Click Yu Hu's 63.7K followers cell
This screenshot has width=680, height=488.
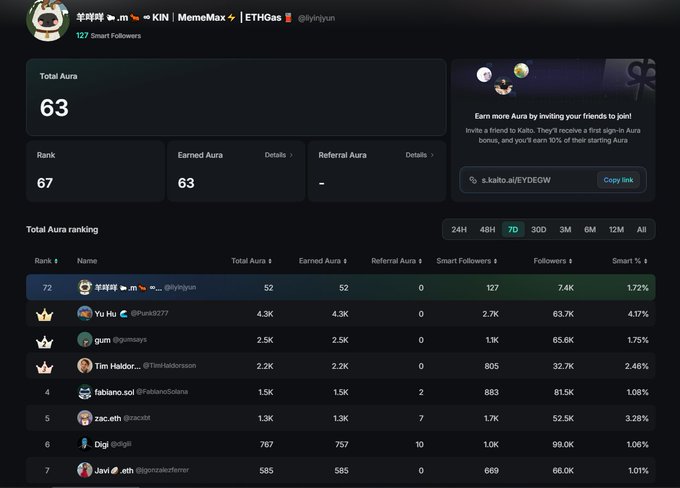tap(563, 314)
